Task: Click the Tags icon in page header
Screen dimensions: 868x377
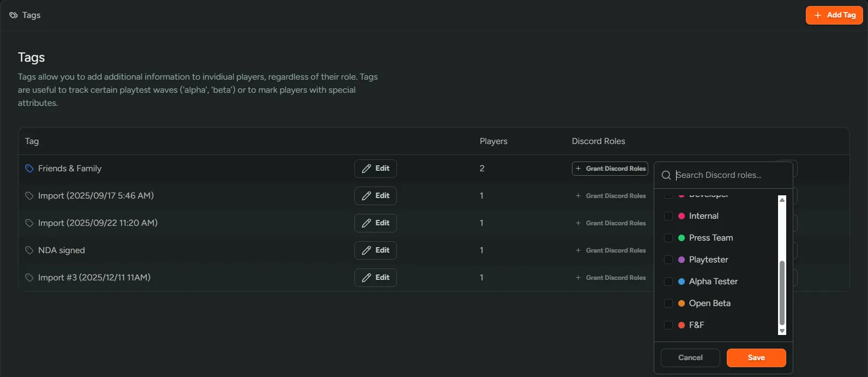Action: 14,15
